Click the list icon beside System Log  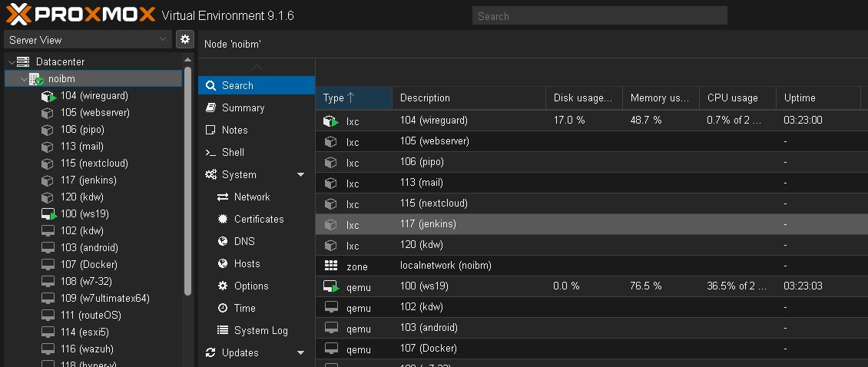click(x=223, y=330)
